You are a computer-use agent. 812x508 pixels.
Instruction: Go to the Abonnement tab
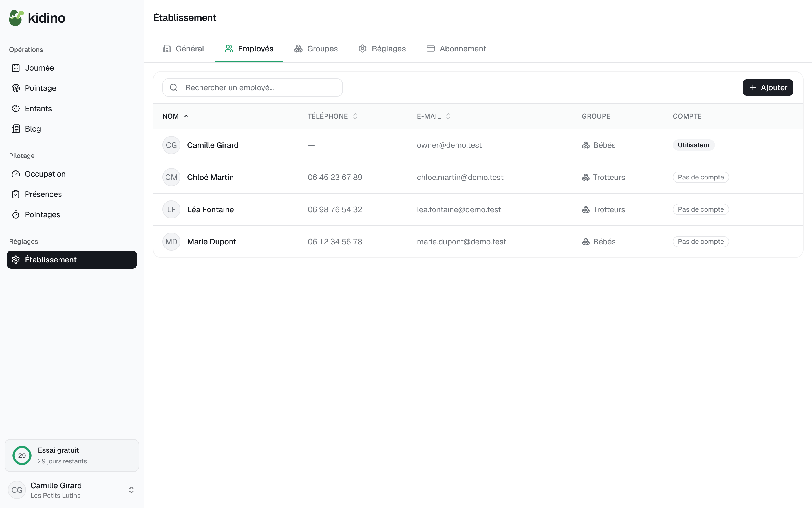[x=456, y=49]
